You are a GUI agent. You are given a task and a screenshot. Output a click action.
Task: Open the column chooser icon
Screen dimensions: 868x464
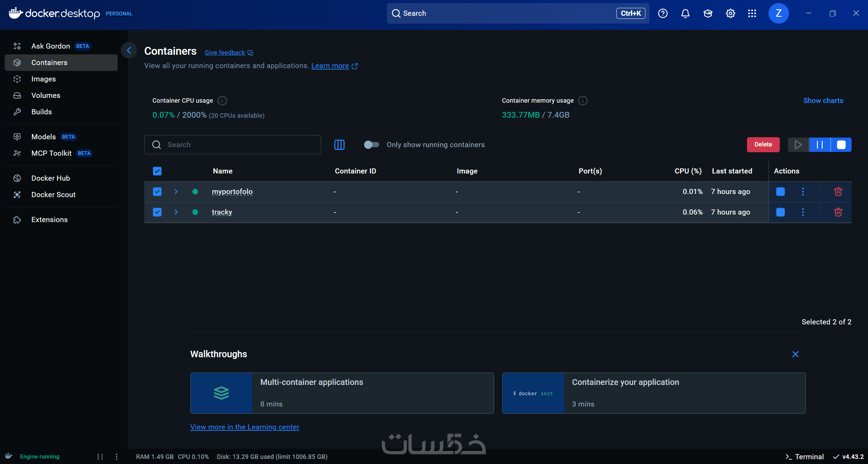pyautogui.click(x=339, y=145)
